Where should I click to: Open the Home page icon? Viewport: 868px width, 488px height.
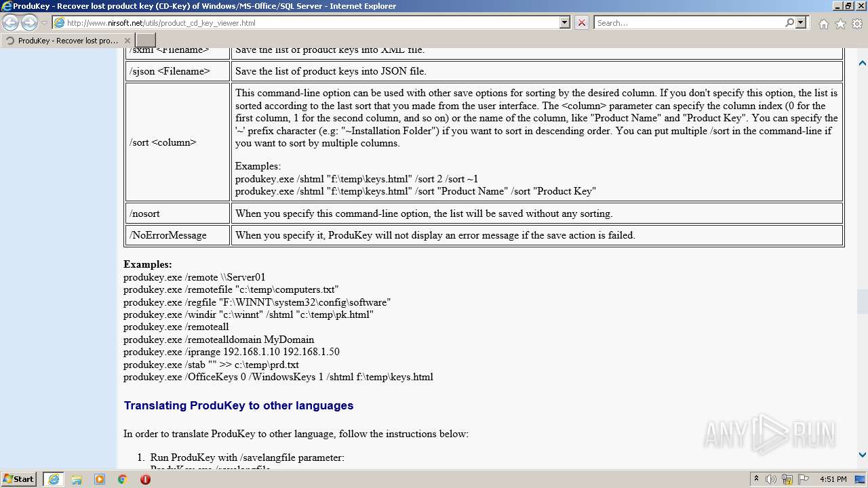(823, 24)
